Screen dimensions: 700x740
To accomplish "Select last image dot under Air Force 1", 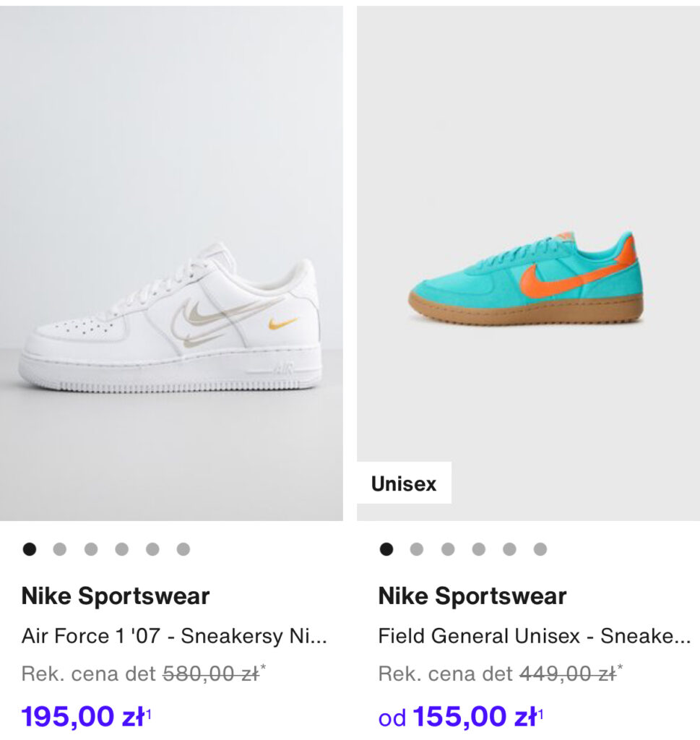I will tap(183, 549).
